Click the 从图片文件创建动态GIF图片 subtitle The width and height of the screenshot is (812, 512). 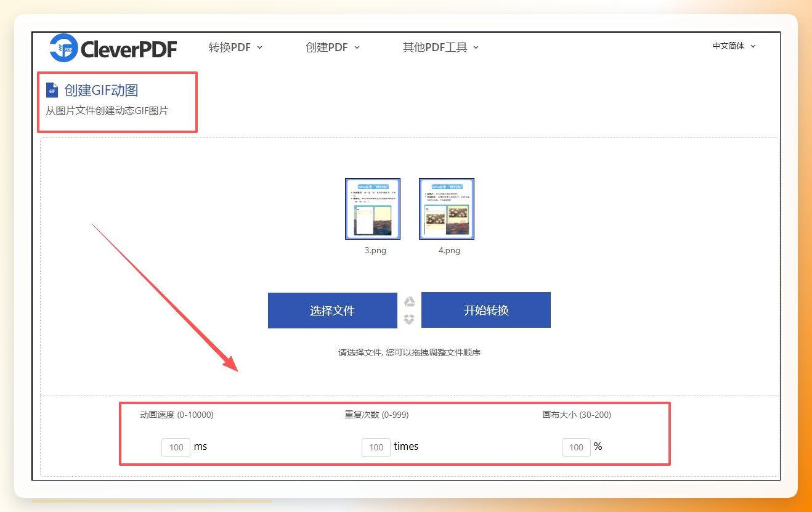tap(107, 112)
